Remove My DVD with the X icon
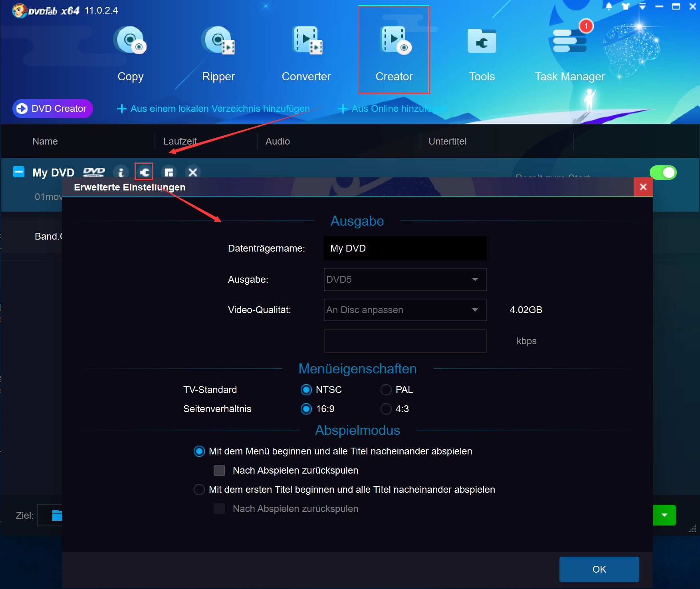700x589 pixels. click(x=193, y=172)
